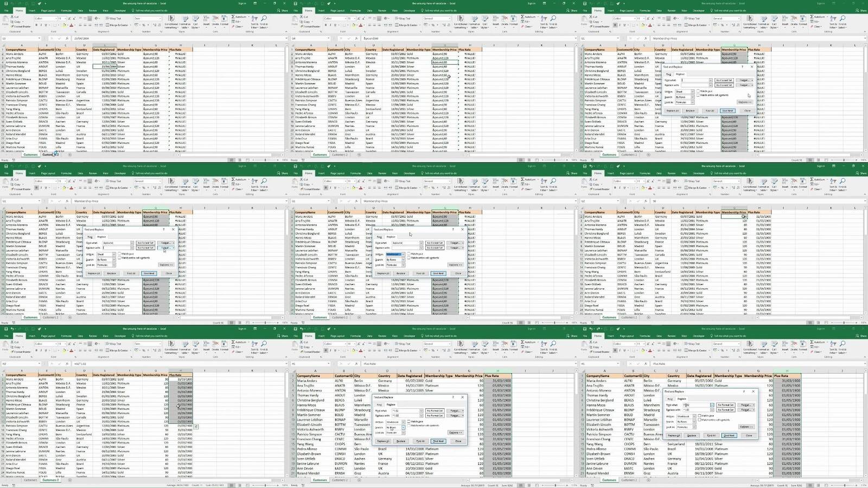This screenshot has height=488, width=868.
Task: Click Options button in middle-left Find dialog
Action: coord(167,265)
